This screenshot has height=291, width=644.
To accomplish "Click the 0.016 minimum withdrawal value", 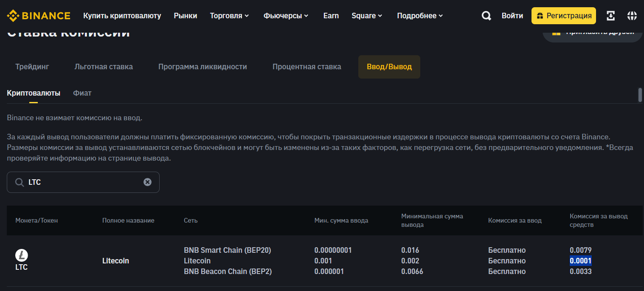I will tap(410, 250).
